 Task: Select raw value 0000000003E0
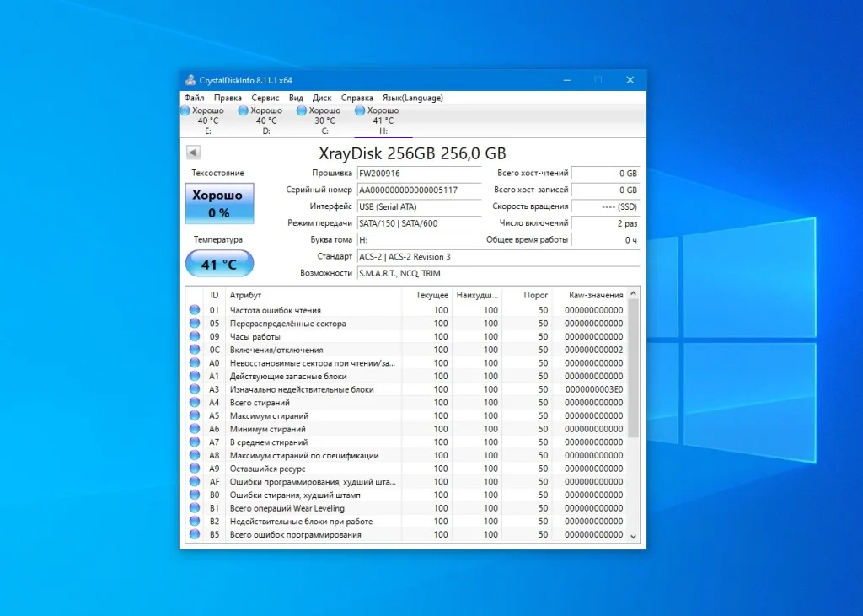pyautogui.click(x=594, y=390)
